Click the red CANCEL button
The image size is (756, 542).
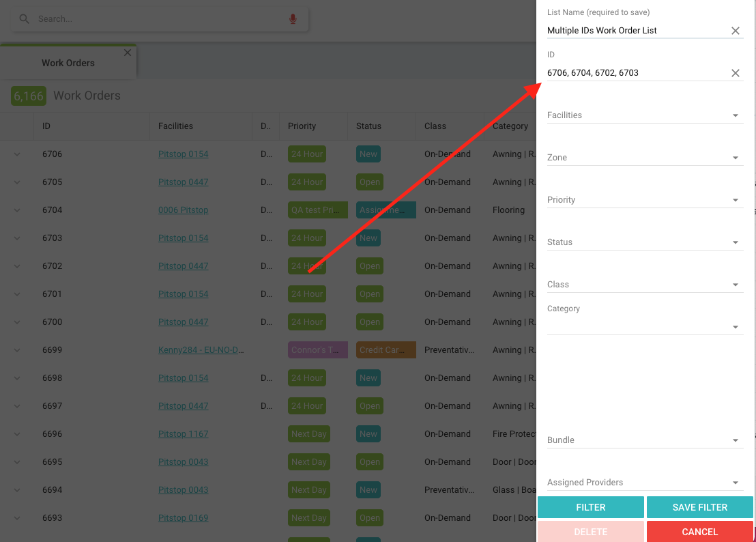point(699,532)
